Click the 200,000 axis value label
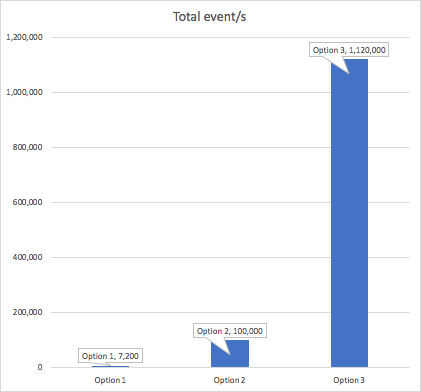Screen dimensions: 421x392 [x=28, y=312]
